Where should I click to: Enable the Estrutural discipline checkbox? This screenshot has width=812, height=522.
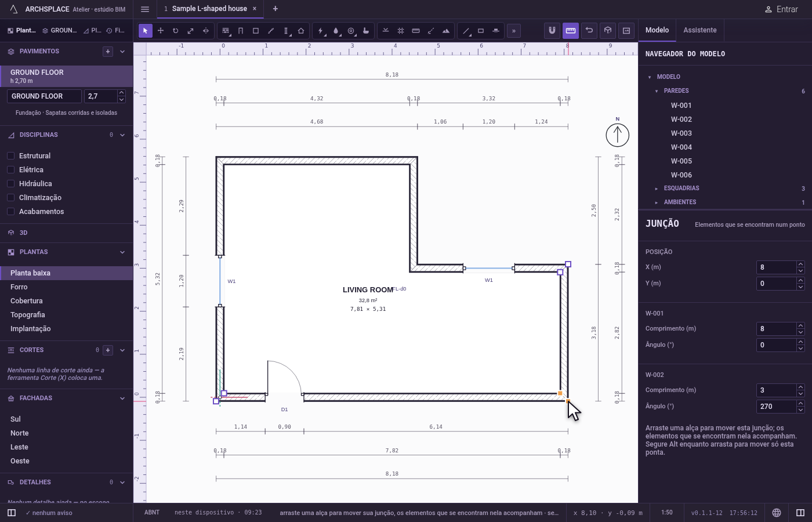(10, 155)
